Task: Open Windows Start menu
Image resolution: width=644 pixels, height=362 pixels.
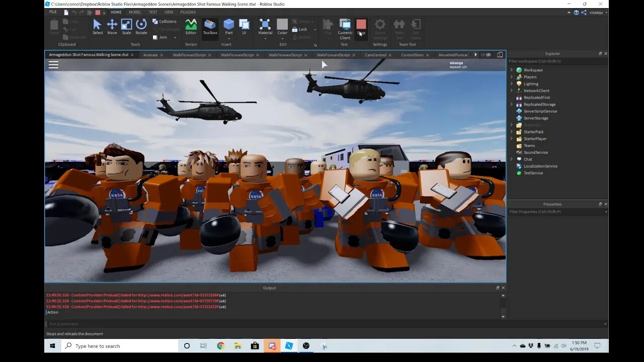Action: 52,346
